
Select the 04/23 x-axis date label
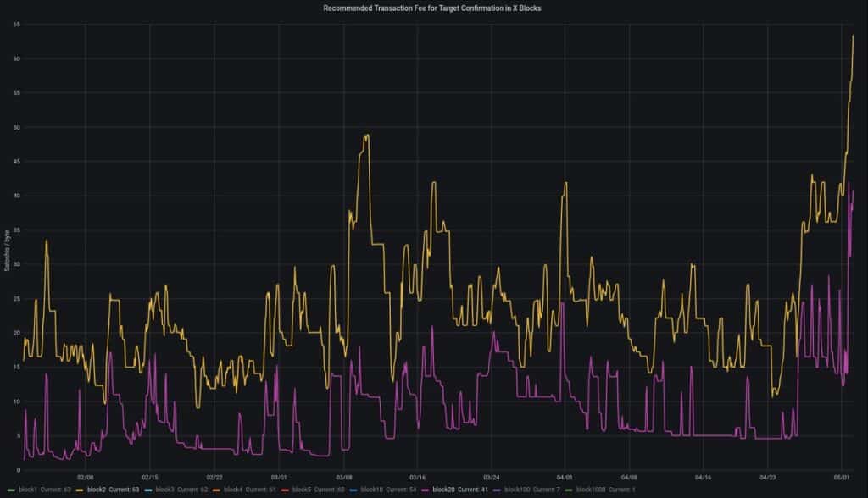click(768, 478)
